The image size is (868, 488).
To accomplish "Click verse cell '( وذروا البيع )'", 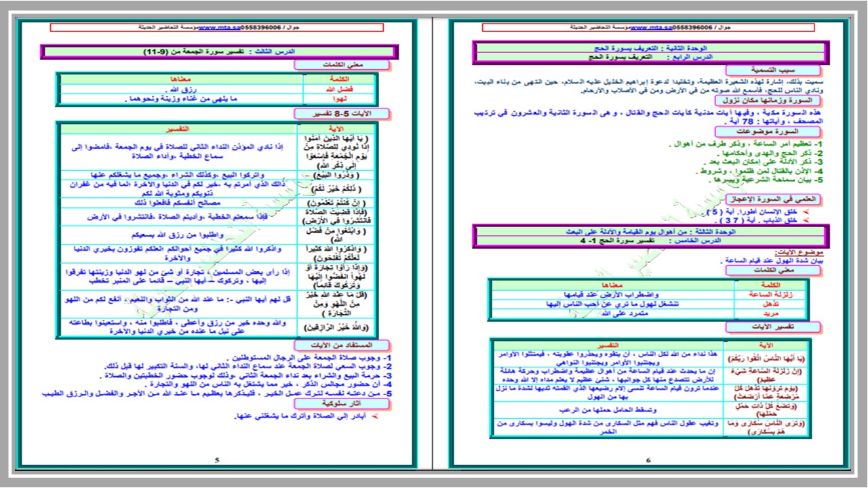I will (336, 175).
